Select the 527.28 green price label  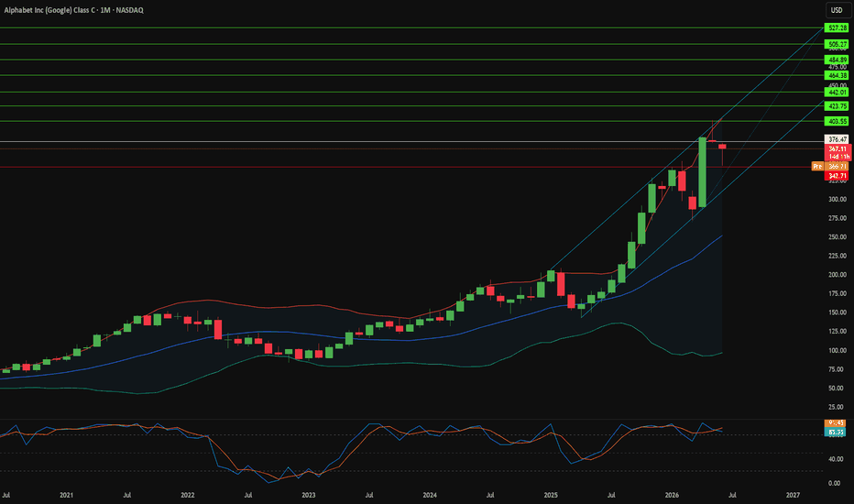[x=838, y=27]
